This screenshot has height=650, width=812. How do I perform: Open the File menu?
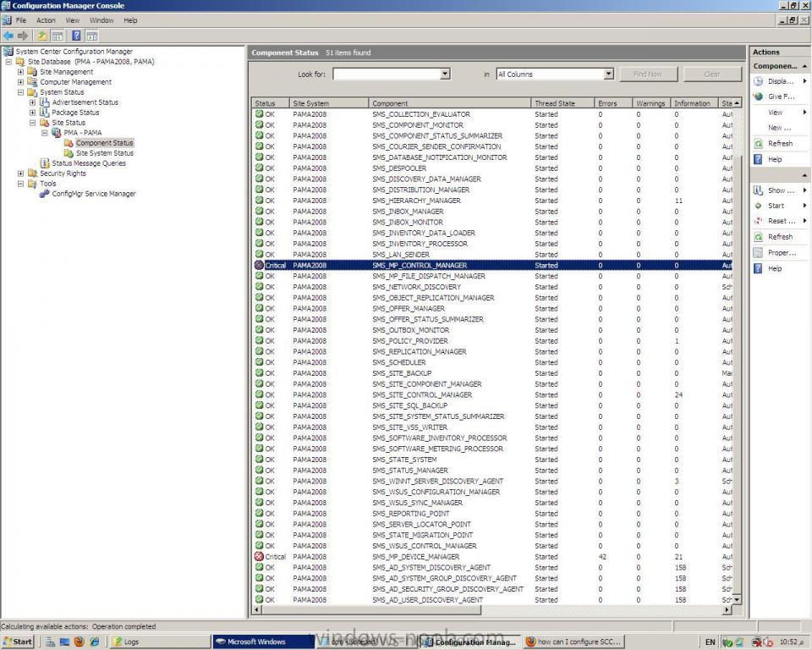[21, 20]
